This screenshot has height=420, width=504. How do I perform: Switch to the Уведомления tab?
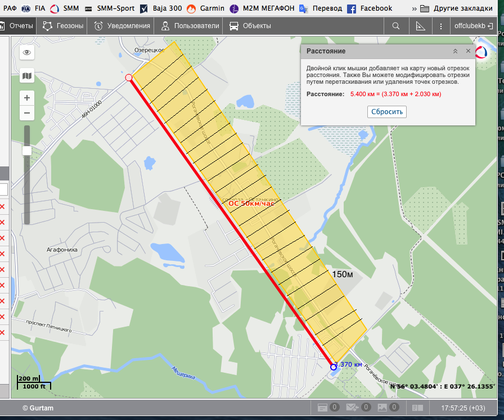point(122,26)
